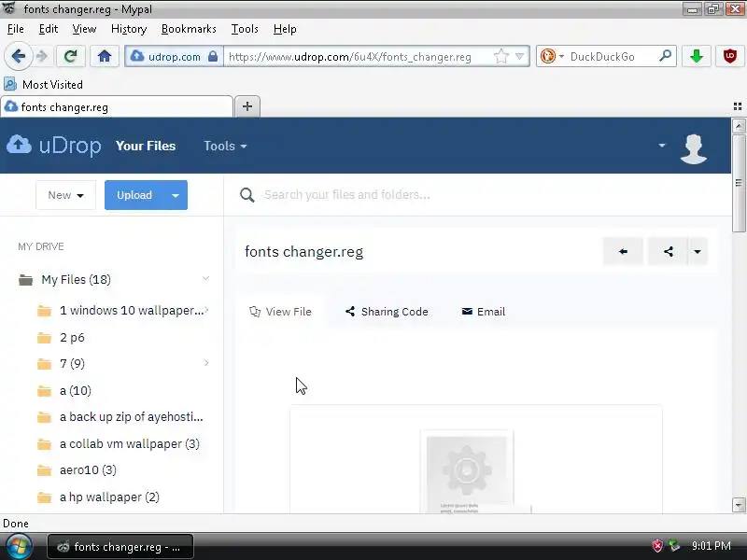Image resolution: width=747 pixels, height=560 pixels.
Task: Open the Help menu
Action: pos(285,29)
